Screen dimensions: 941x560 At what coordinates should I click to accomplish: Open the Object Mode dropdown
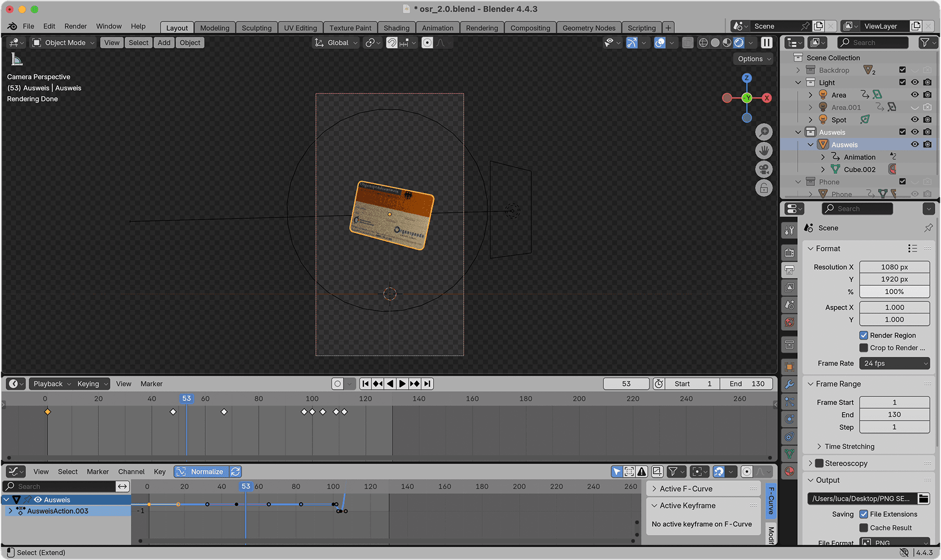pos(64,43)
